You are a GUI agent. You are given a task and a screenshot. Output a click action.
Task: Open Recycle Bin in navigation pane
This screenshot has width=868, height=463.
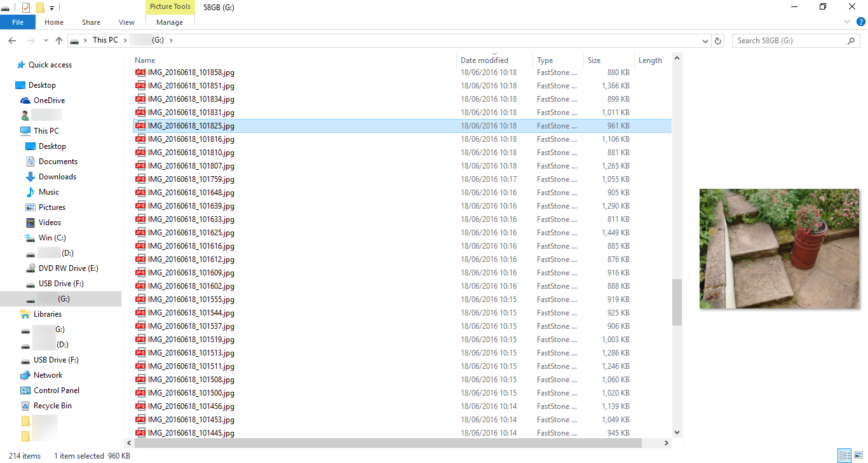point(53,406)
